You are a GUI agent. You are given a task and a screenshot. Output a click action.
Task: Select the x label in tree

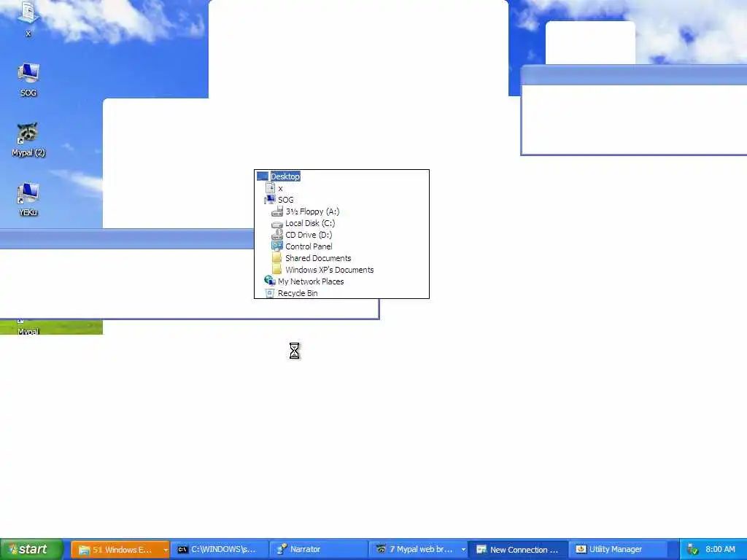280,189
